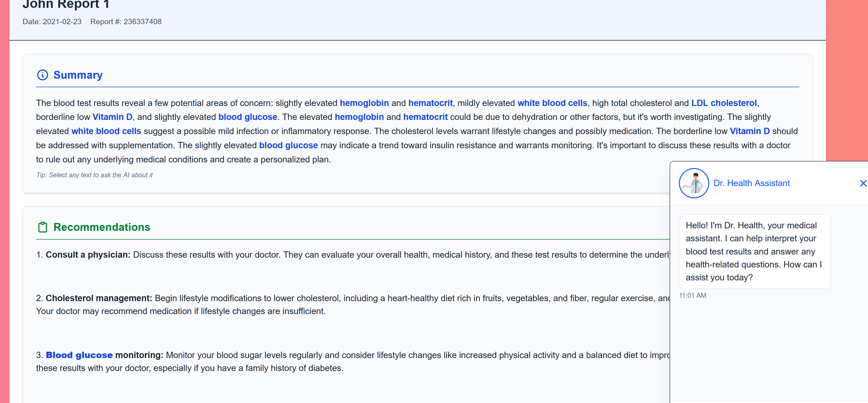Click the Summary info circle icon

click(x=43, y=75)
